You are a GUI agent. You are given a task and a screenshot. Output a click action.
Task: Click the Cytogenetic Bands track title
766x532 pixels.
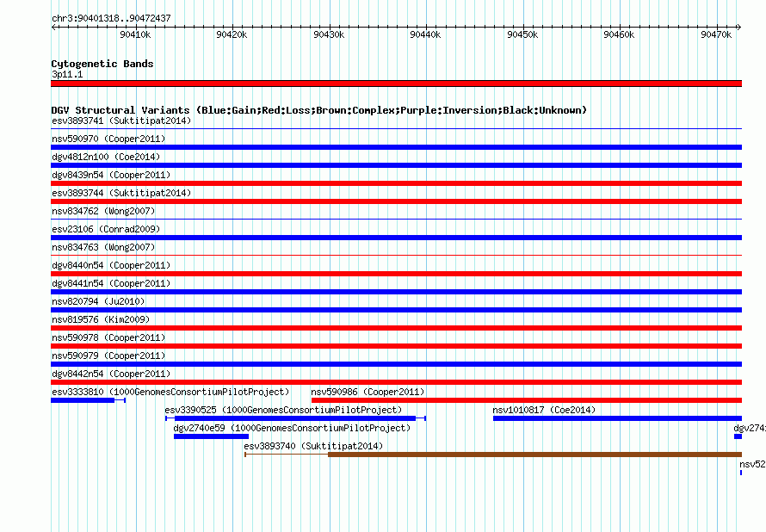[x=102, y=64]
